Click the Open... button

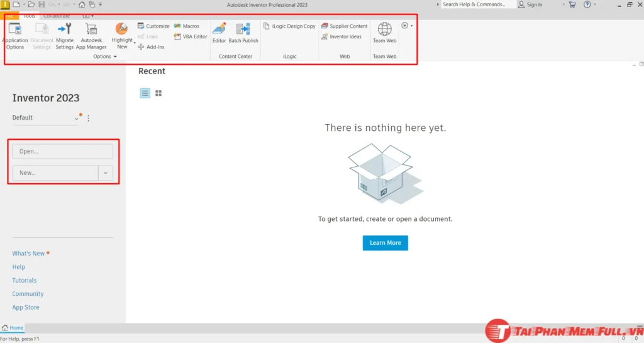pyautogui.click(x=62, y=152)
